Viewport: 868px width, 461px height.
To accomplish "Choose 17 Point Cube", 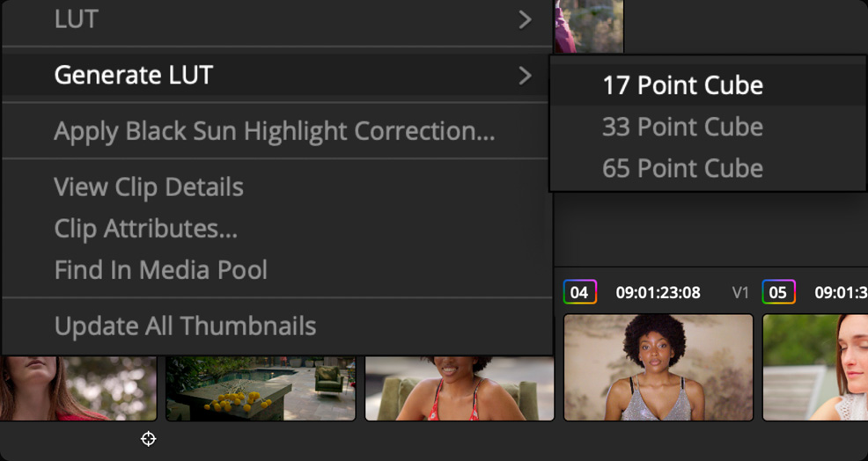I will (x=682, y=85).
